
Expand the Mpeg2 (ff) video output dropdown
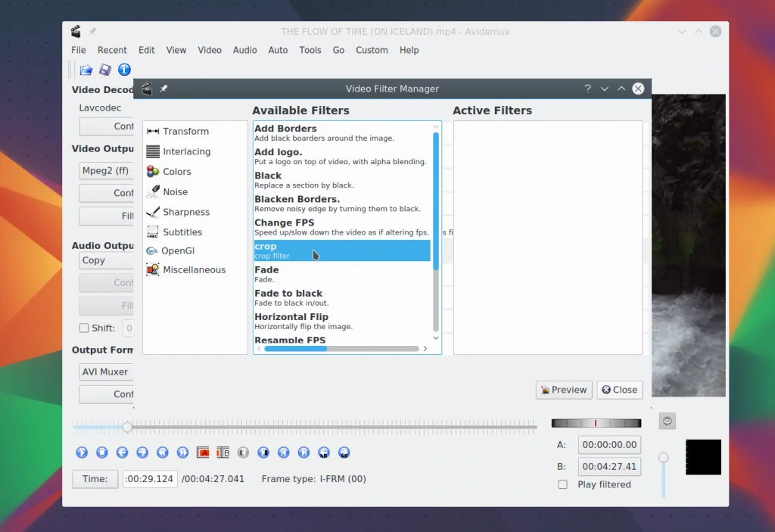[106, 171]
